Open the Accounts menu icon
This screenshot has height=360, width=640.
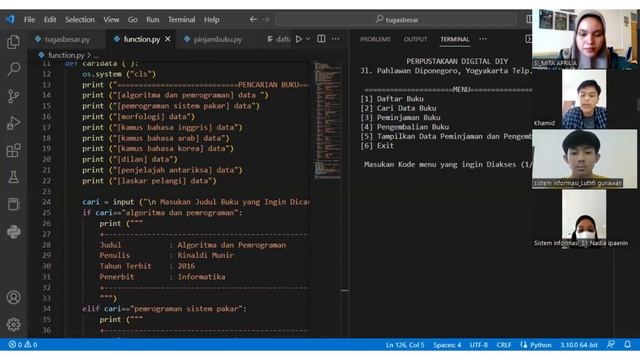pos(13,297)
